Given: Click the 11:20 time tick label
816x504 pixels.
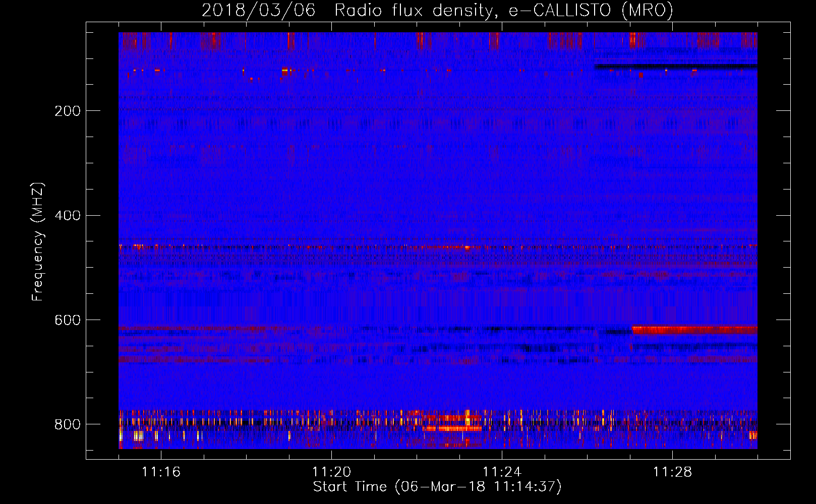Looking at the screenshot, I should click(331, 472).
